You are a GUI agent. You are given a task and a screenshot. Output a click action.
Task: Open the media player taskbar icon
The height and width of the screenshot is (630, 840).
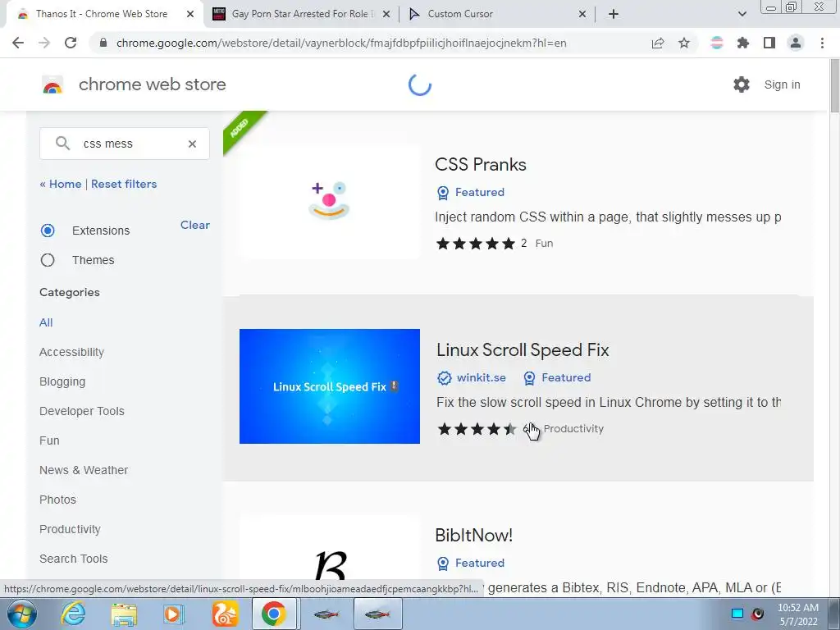click(174, 614)
